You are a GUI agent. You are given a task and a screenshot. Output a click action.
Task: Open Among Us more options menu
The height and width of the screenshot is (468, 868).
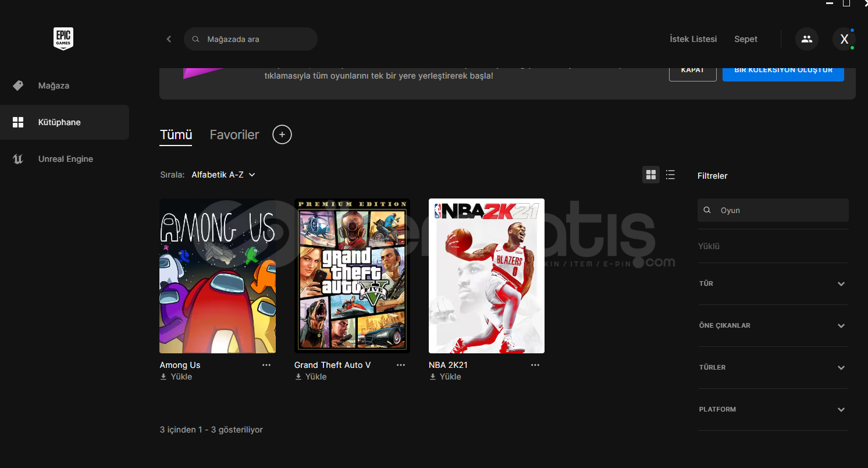click(x=266, y=365)
